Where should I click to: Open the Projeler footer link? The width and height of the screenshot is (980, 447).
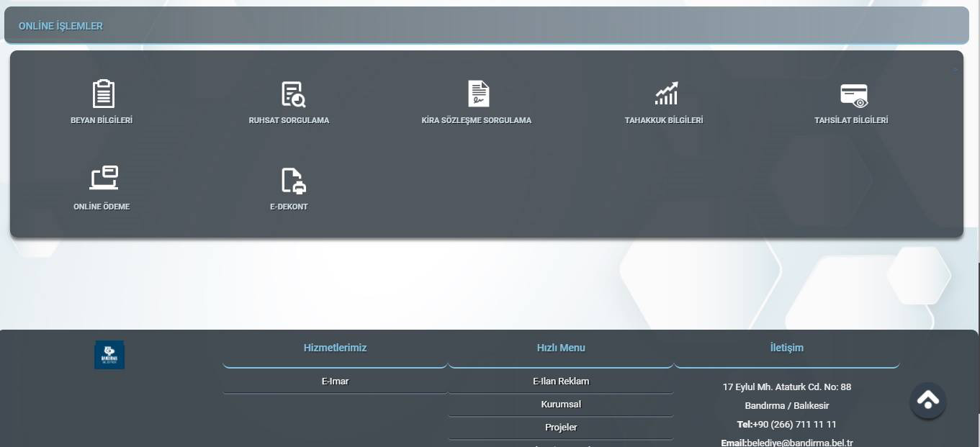tap(560, 428)
